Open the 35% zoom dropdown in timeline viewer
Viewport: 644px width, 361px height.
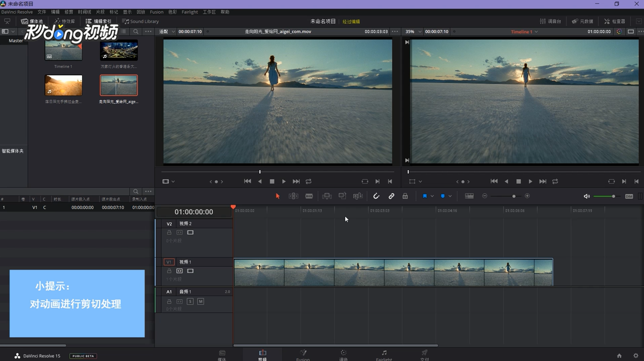[x=413, y=31]
